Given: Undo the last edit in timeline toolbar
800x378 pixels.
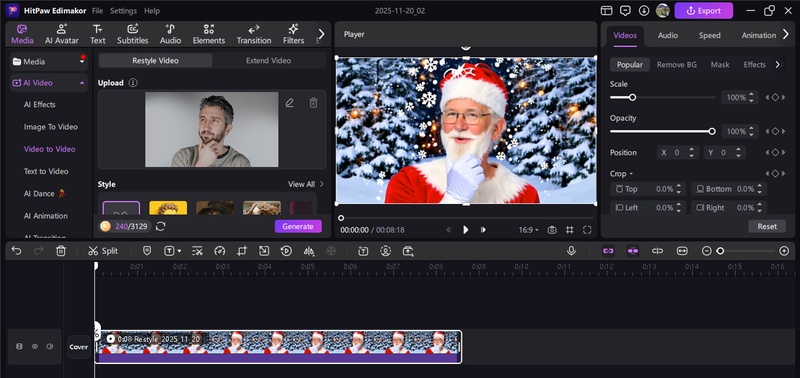Looking at the screenshot, I should pyautogui.click(x=16, y=250).
